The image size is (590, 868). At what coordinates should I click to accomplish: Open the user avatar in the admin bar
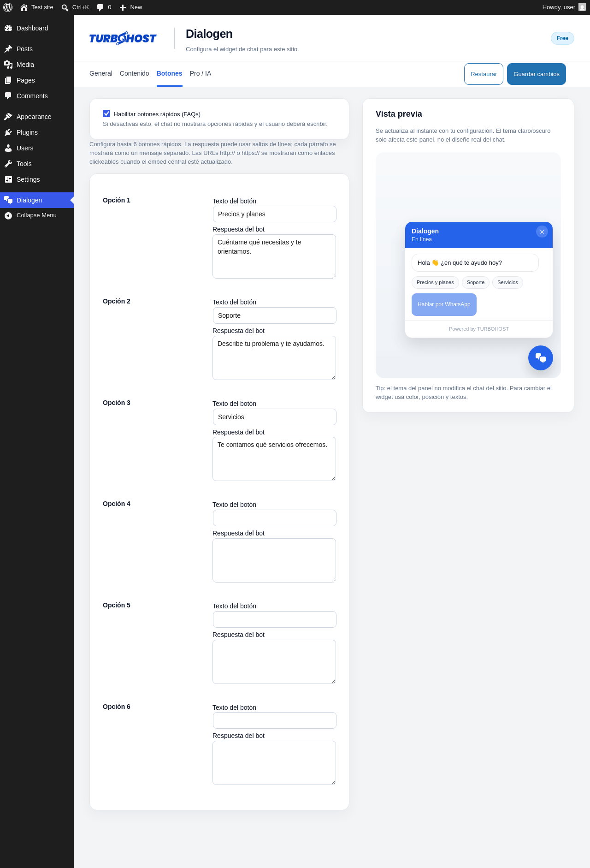(x=582, y=7)
